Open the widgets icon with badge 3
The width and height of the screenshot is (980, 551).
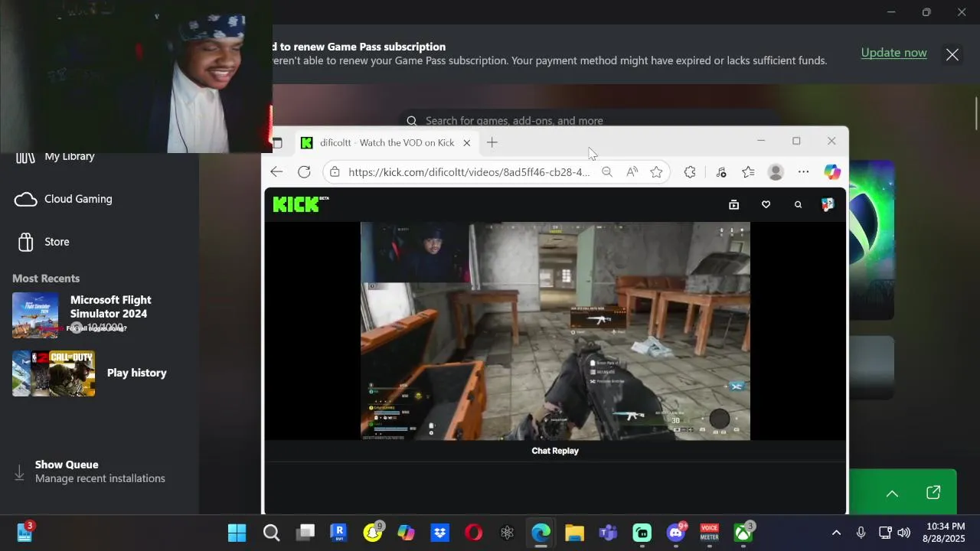point(24,532)
